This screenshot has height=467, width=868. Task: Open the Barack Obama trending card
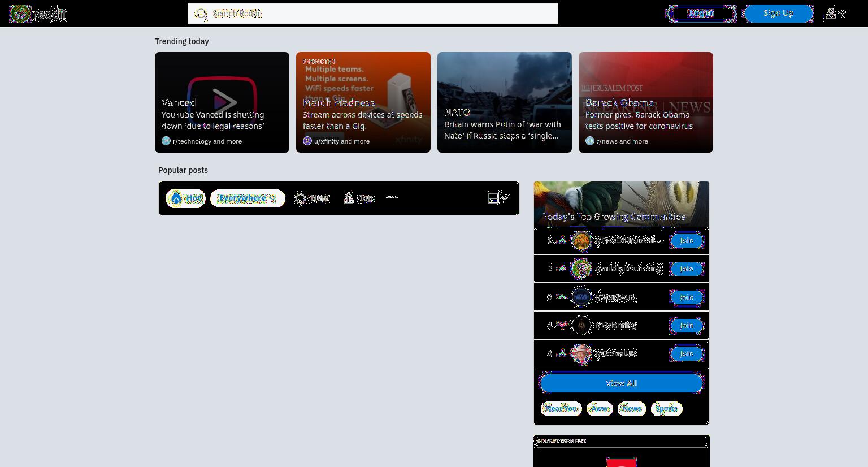[646, 102]
